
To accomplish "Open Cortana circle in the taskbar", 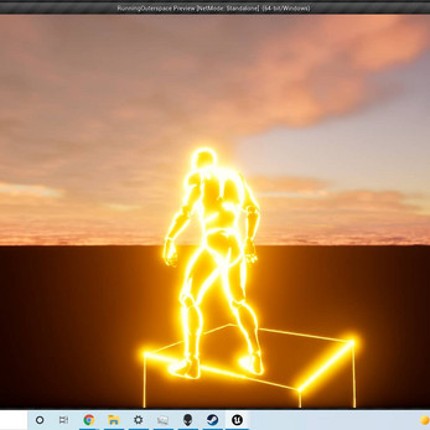I will [39, 420].
